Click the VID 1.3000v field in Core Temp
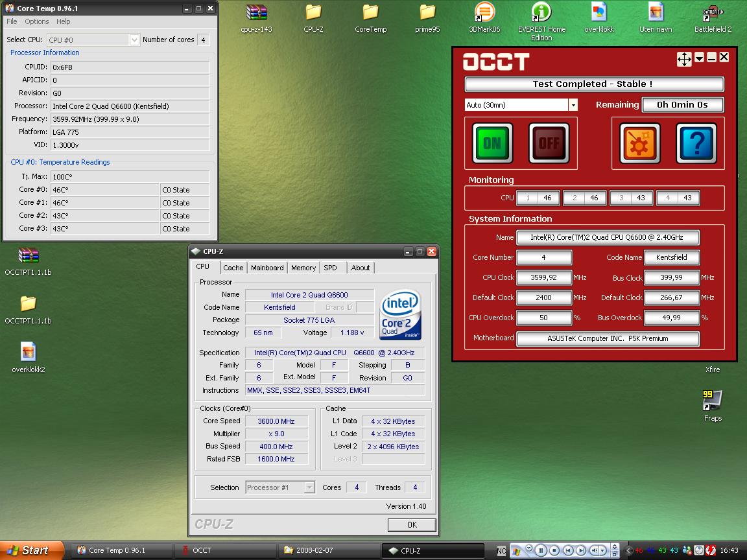The width and height of the screenshot is (747, 560). tap(130, 145)
